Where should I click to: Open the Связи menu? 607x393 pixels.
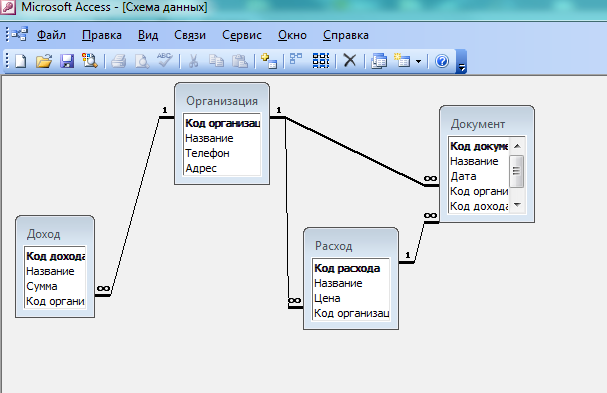point(190,35)
